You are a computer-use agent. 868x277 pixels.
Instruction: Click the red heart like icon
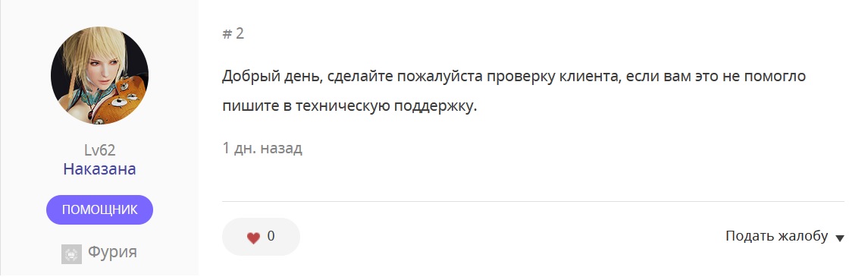pos(253,238)
